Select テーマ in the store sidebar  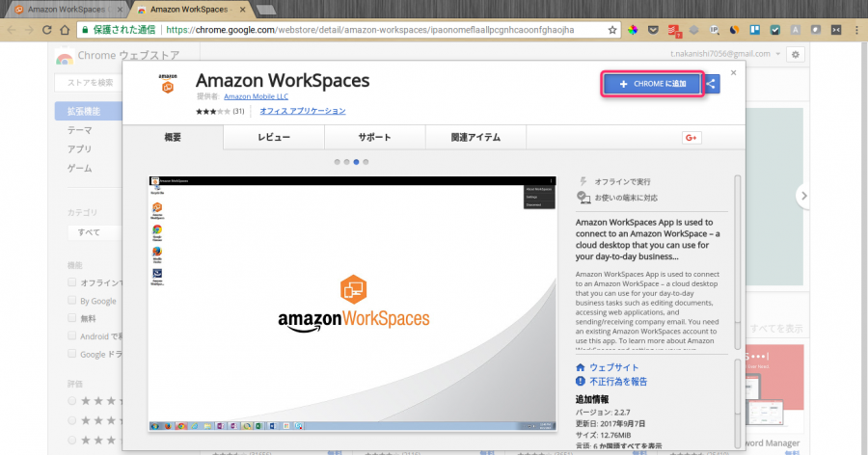coord(80,131)
